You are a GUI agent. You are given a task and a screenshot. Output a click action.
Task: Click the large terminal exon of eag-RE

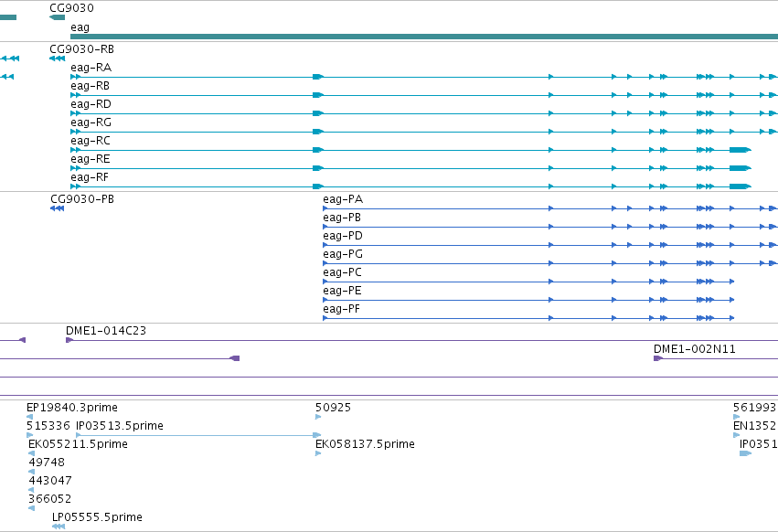(x=741, y=168)
